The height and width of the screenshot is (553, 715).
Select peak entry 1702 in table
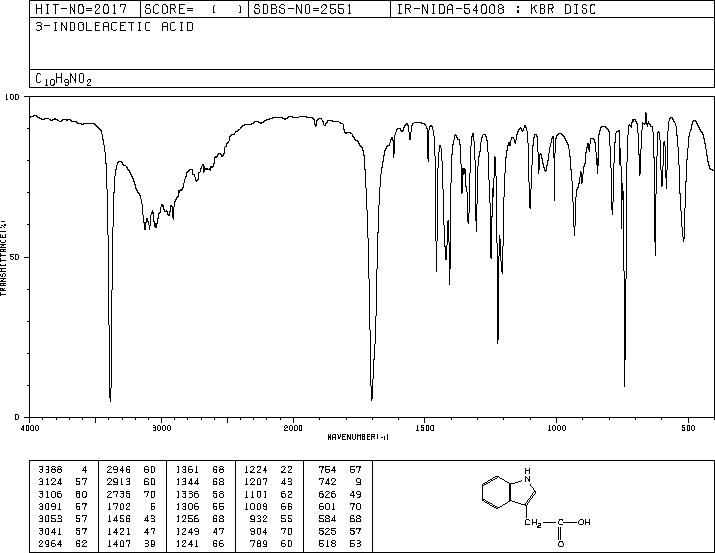pos(131,506)
